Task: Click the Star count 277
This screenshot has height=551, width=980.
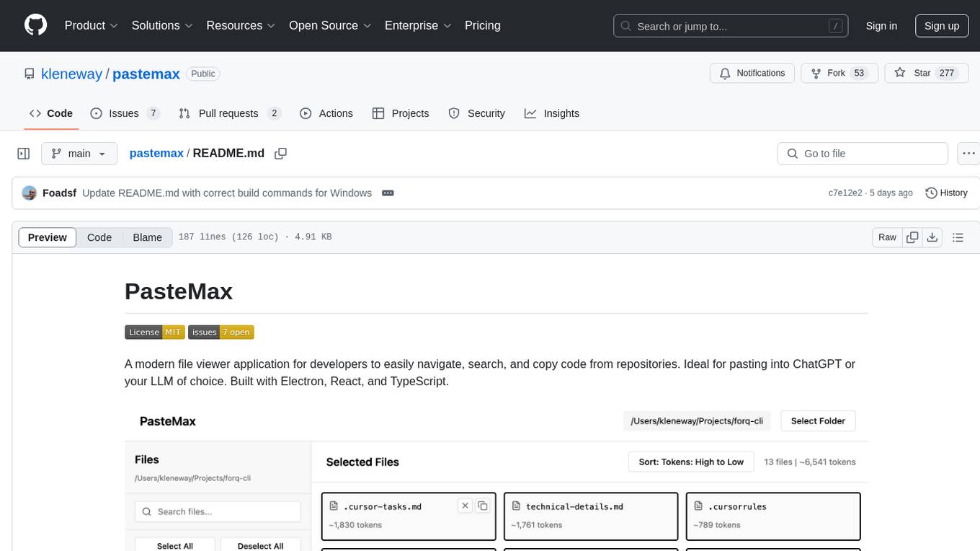Action: pyautogui.click(x=947, y=74)
